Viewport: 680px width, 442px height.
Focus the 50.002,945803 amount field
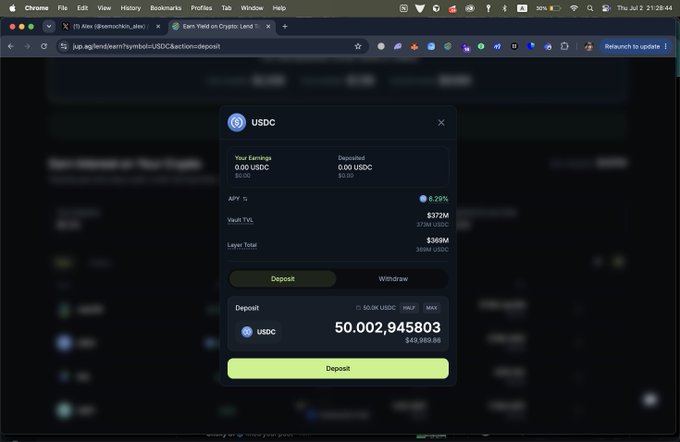(387, 327)
